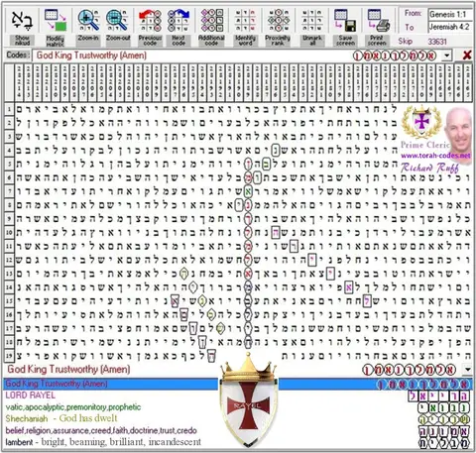476x453 pixels.
Task: Click matrix row number 1
Action: point(9,109)
